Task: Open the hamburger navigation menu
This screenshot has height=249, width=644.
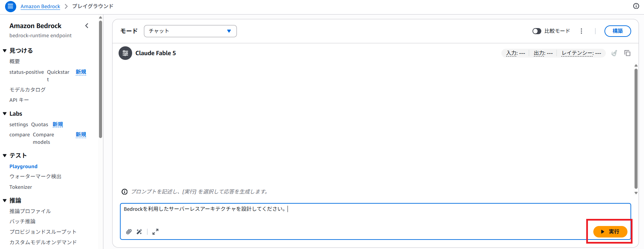Action: (x=10, y=6)
